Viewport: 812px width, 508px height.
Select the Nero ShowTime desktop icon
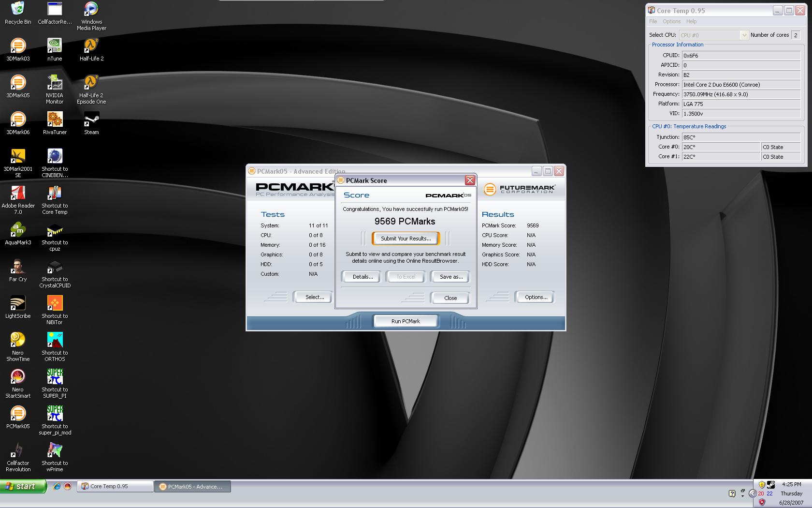click(18, 347)
